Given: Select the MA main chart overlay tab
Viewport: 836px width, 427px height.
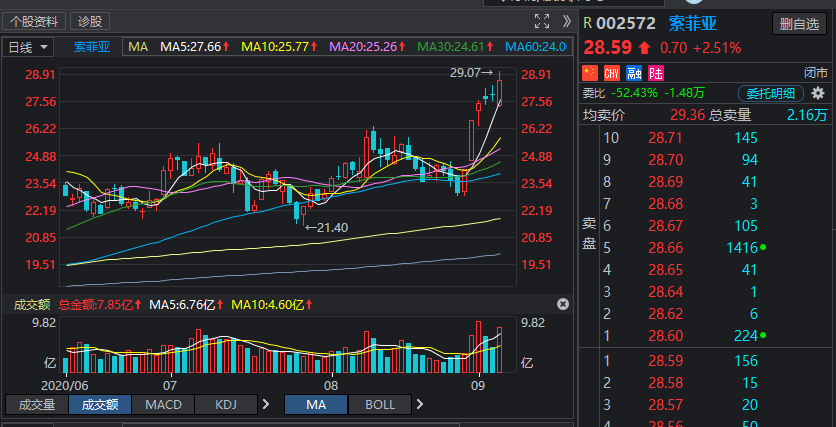Looking at the screenshot, I should point(316,405).
